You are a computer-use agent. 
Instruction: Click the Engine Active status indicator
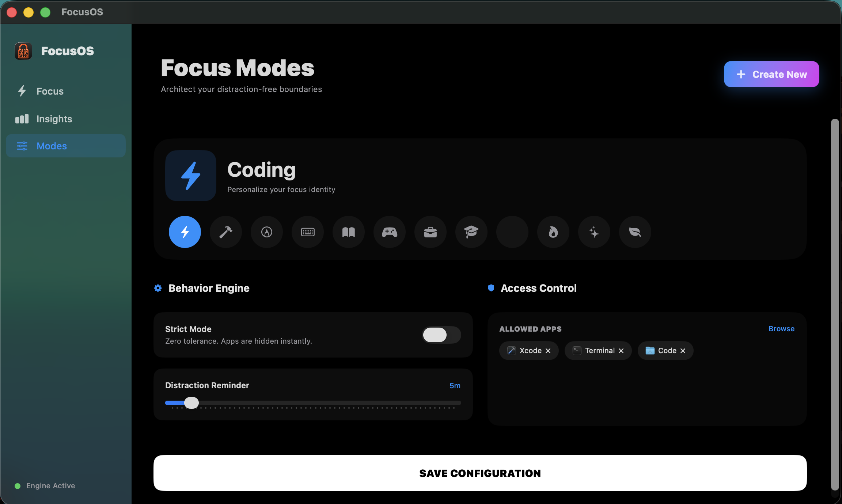click(45, 486)
